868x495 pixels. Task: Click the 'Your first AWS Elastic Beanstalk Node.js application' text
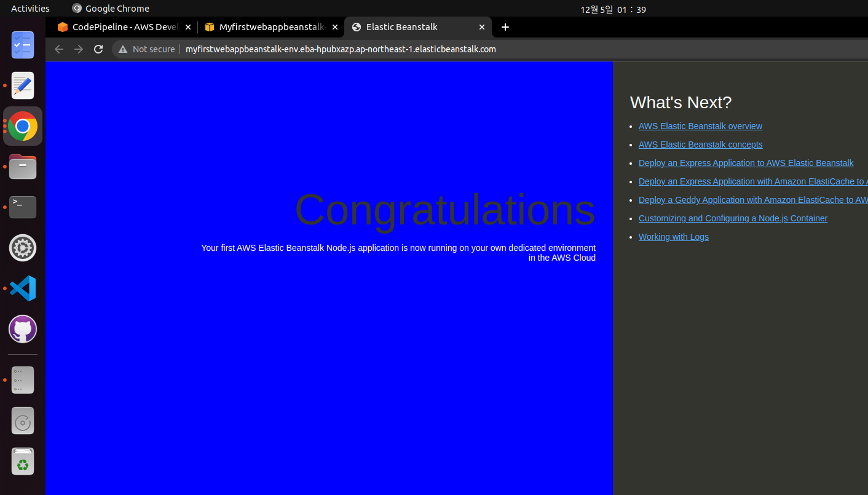pos(398,253)
